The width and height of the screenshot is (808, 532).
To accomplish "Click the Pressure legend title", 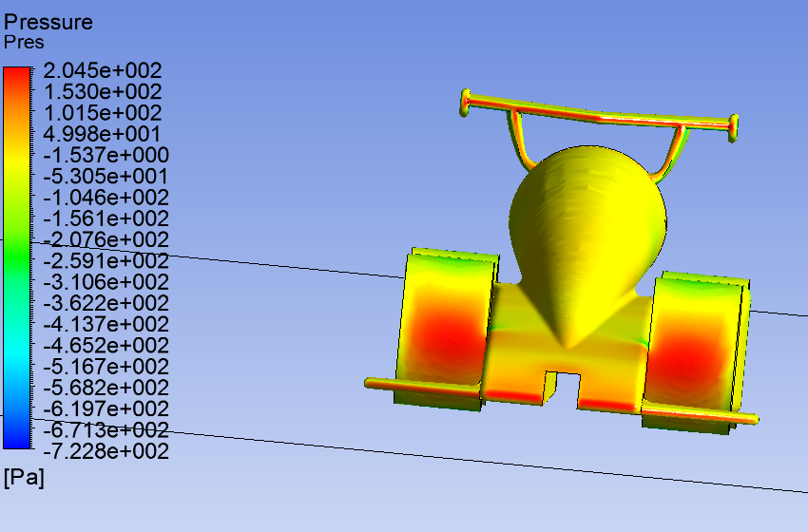I will (48, 22).
